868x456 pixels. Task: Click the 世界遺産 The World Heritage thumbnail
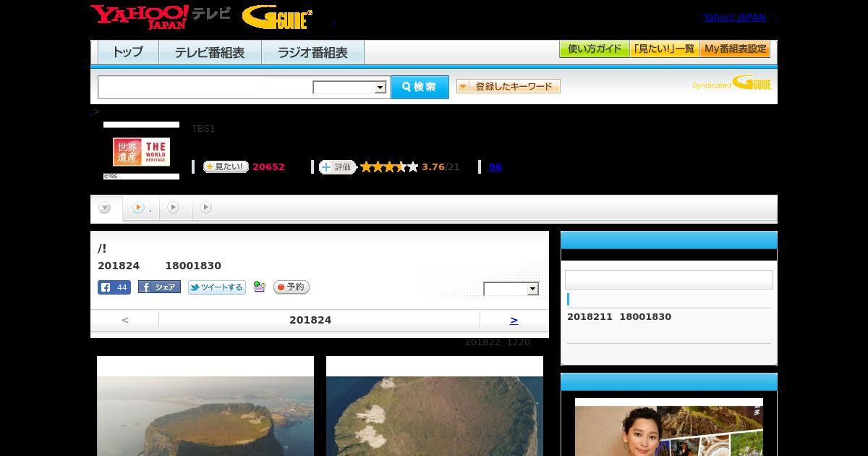(141, 151)
